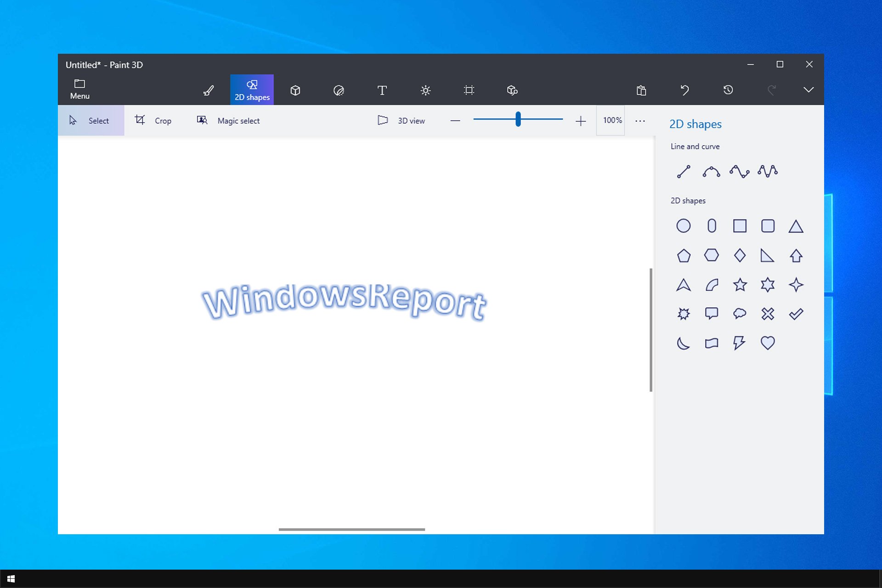Screen dimensions: 882x588
Task: Open the Windows Start button
Action: [11, 579]
